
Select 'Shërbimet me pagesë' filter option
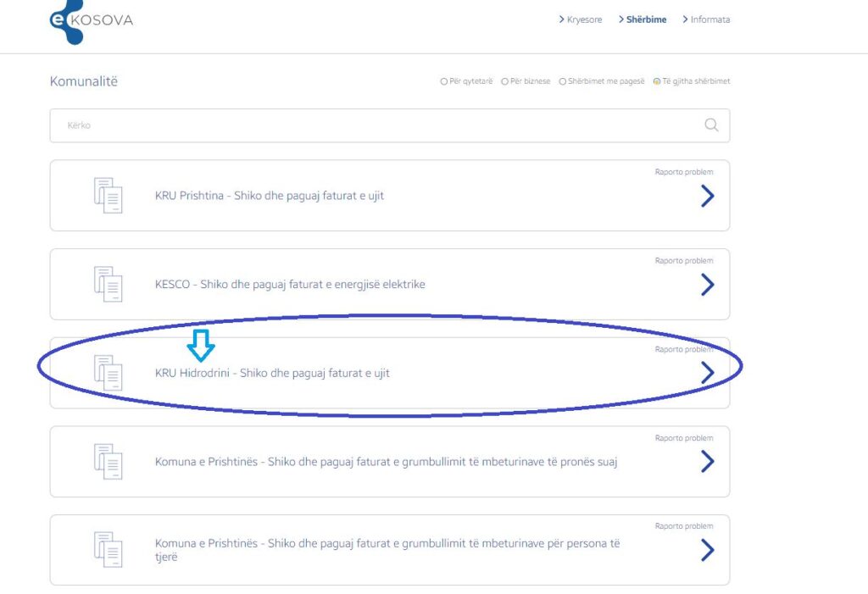(x=563, y=81)
